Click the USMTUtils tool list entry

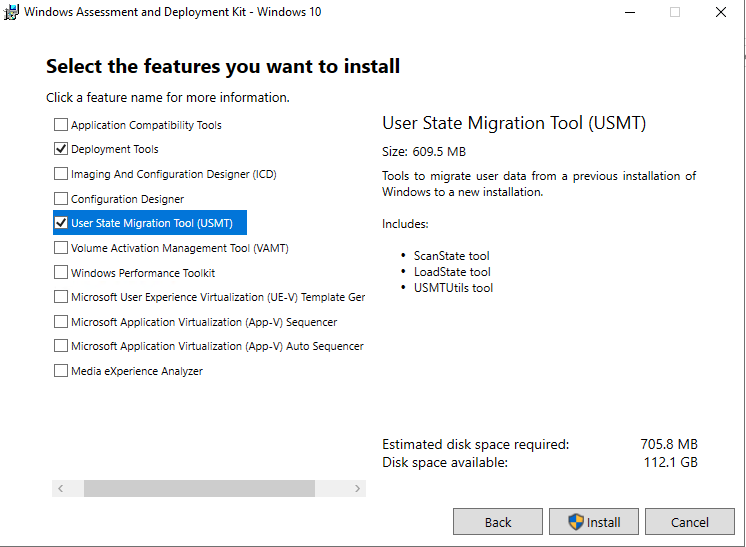pos(453,288)
